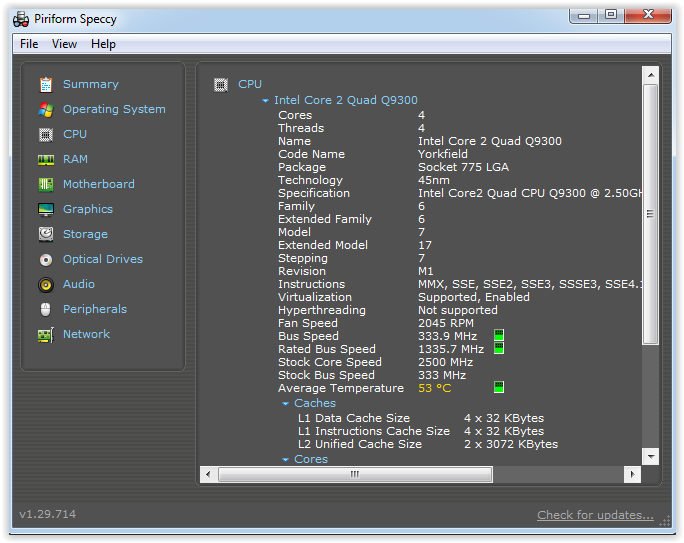The height and width of the screenshot is (543, 684).
Task: Click the Virtualization Supported, Enabled value
Action: pyautogui.click(x=474, y=297)
